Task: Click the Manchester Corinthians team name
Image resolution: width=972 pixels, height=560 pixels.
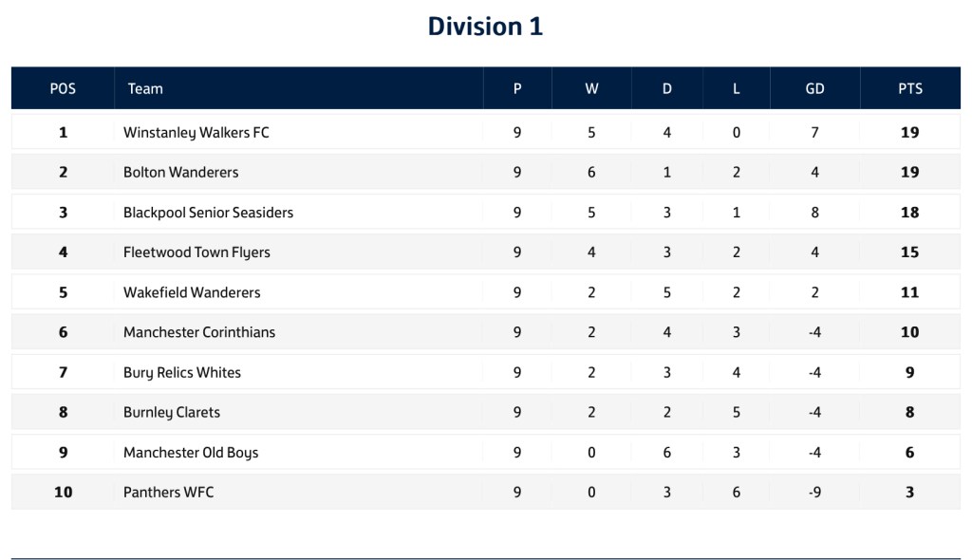Action: [x=199, y=332]
